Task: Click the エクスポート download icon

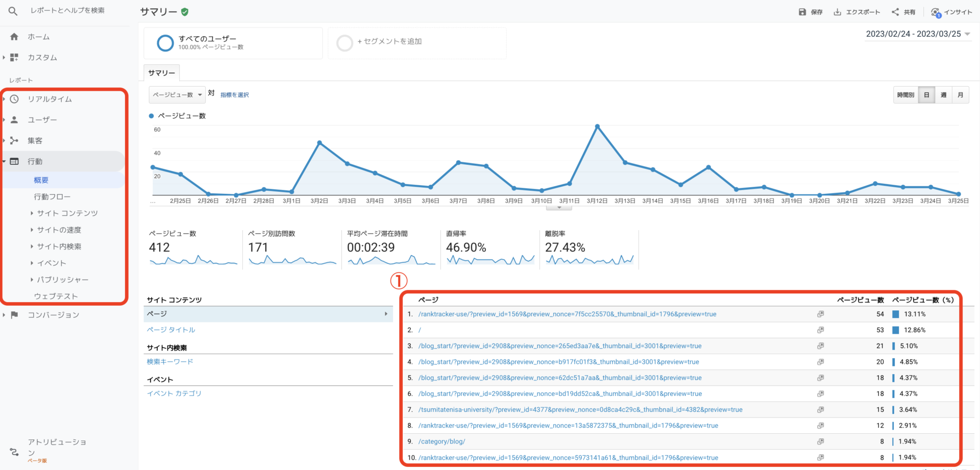Action: click(x=838, y=12)
